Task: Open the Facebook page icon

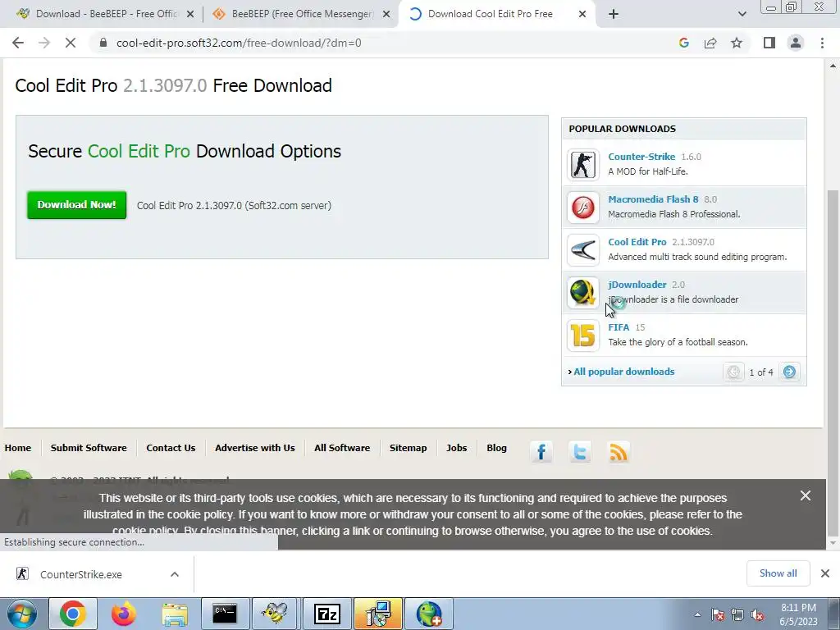Action: click(x=541, y=452)
